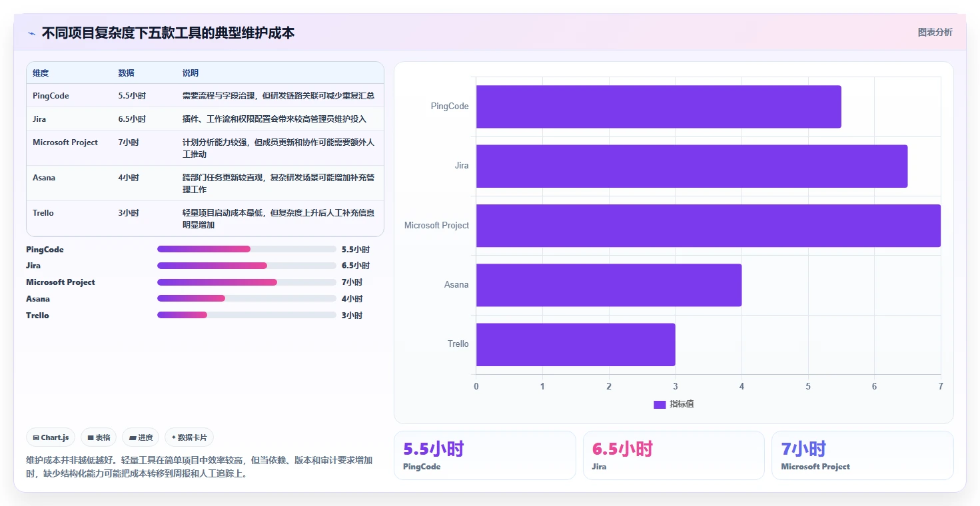980x506 pixels.
Task: Click the 7小时 table cell
Action: click(x=129, y=142)
